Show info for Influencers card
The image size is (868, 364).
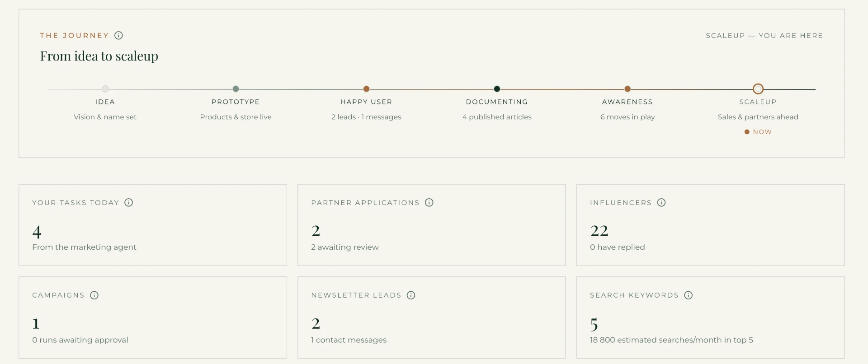click(x=661, y=202)
